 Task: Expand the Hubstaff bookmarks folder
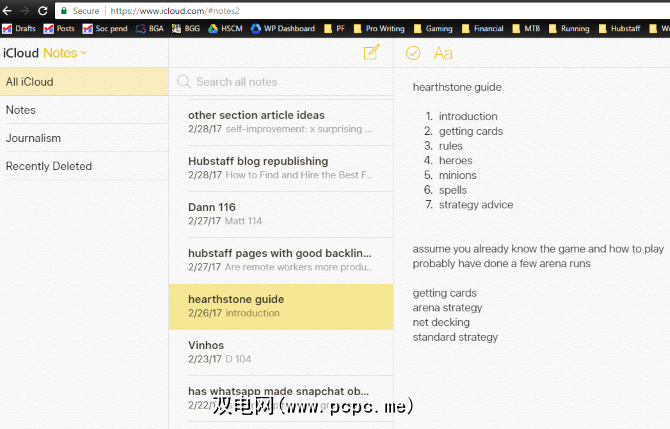620,29
